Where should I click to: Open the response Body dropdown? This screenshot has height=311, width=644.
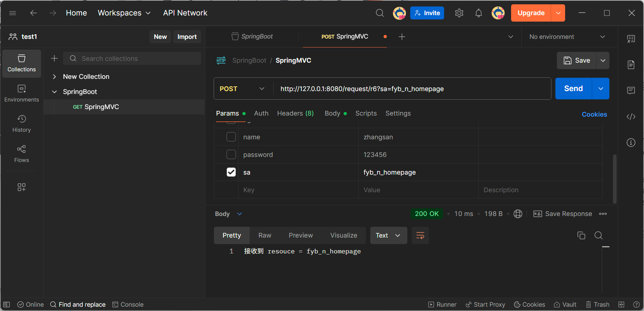[229, 214]
